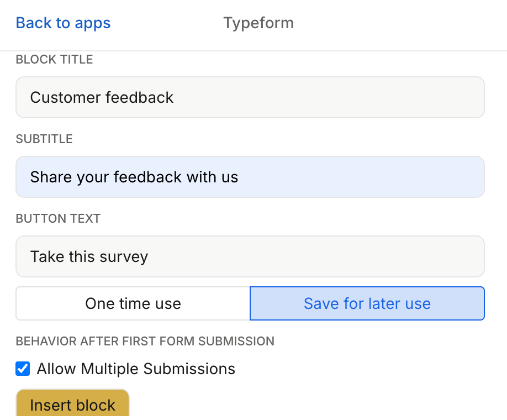Click the word 'feedback' in Block Title field
Image resolution: width=507 pixels, height=420 pixels.
(139, 97)
